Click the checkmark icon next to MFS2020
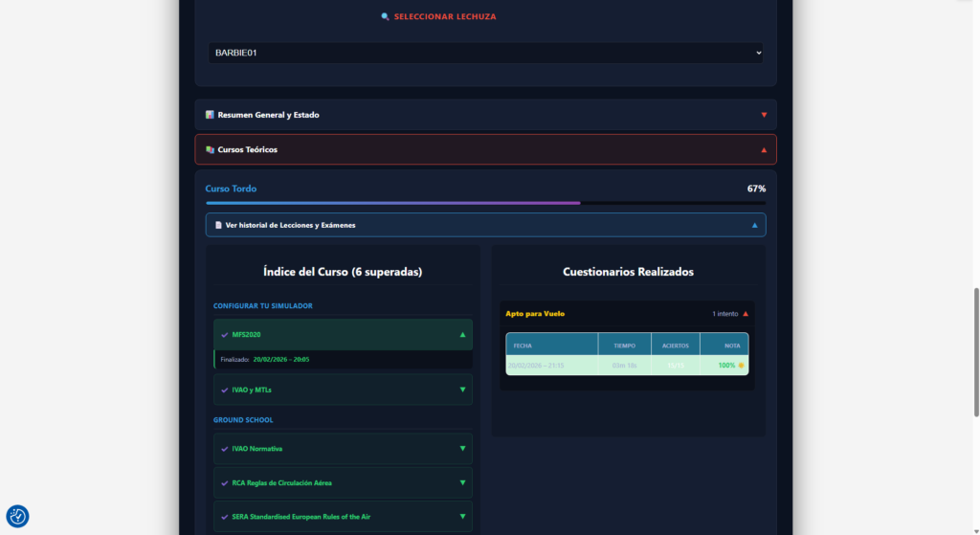Screen dimensions: 980x535 point(225,335)
